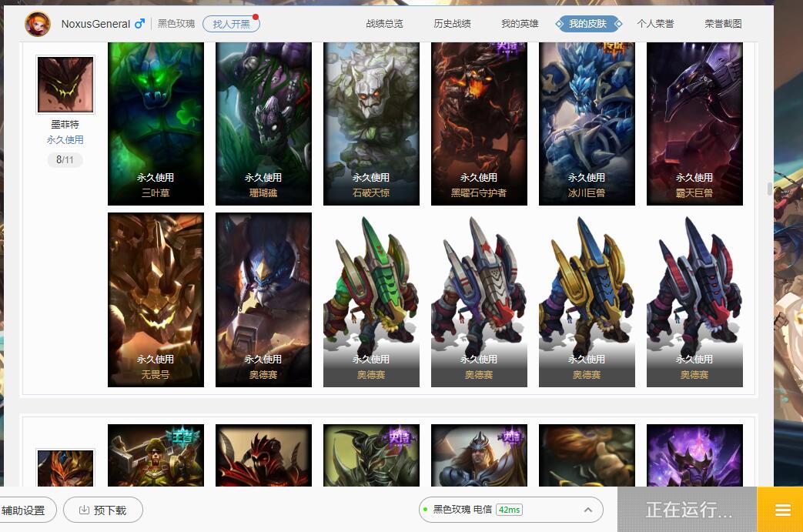Click the 永久使用 label under 墨菲特
803x532 pixels.
coord(65,140)
